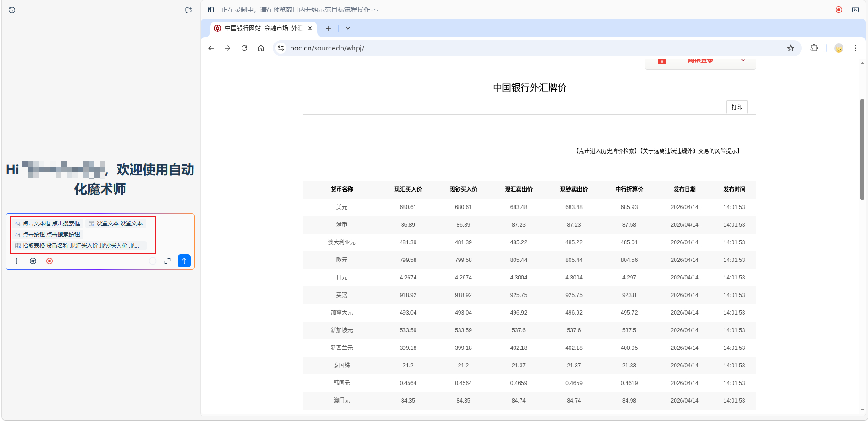
Task: Click the 货币名称 column header
Action: click(x=342, y=189)
